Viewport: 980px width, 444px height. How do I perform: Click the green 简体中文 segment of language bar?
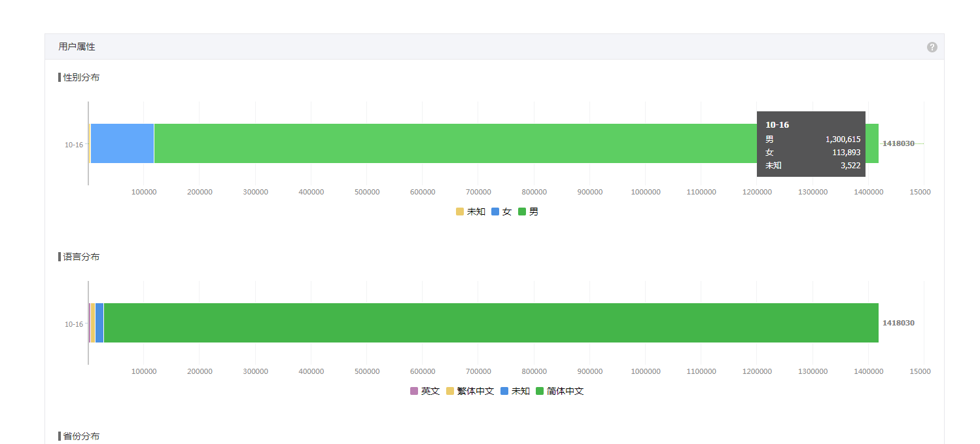[491, 323]
